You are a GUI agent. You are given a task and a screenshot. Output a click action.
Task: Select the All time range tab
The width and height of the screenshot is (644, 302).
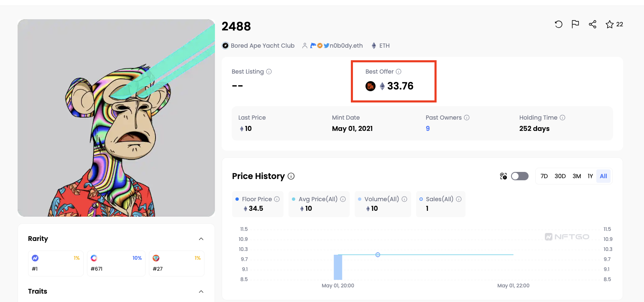(603, 176)
